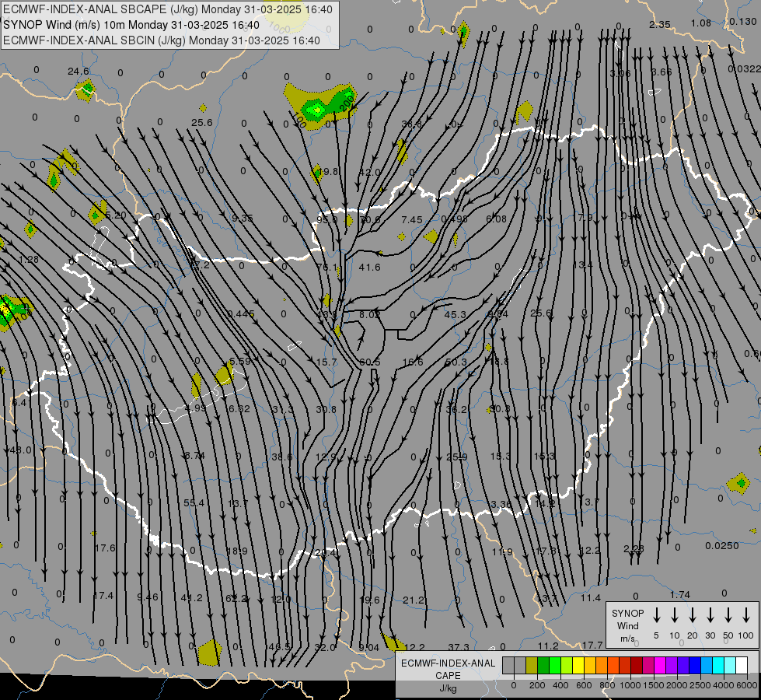Click the map value '21.2'
The image size is (761, 700).
414,600
